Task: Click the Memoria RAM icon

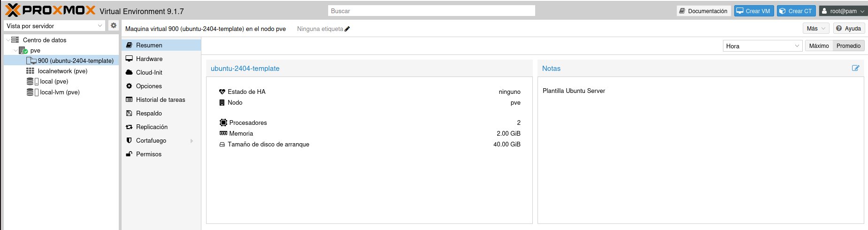Action: pyautogui.click(x=223, y=133)
